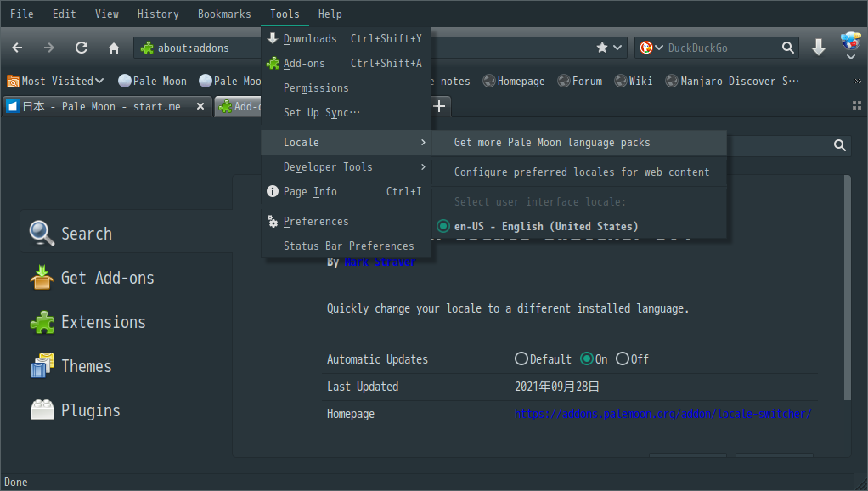Expand the Developer Tools submenu
868x491 pixels.
[346, 166]
